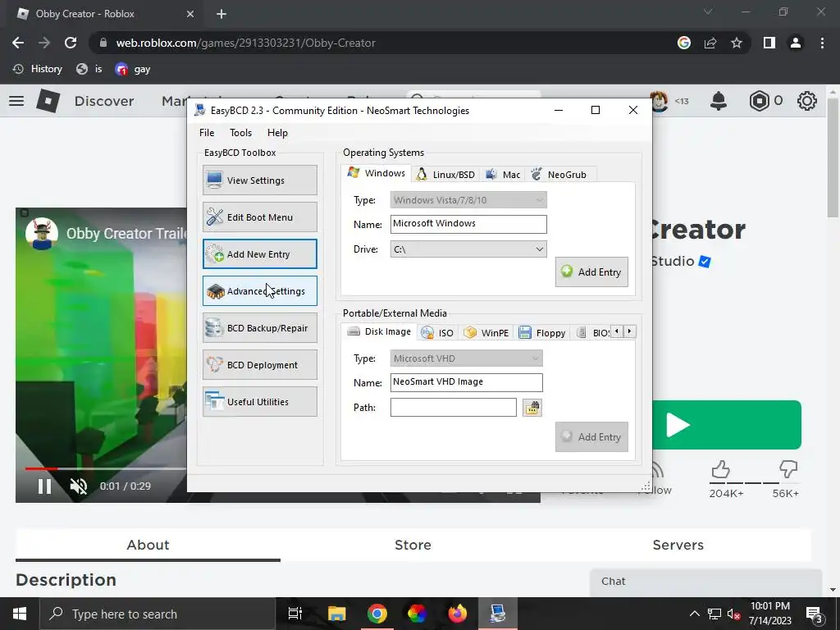The image size is (840, 630).
Task: Open the Windows notification center
Action: tap(815, 614)
